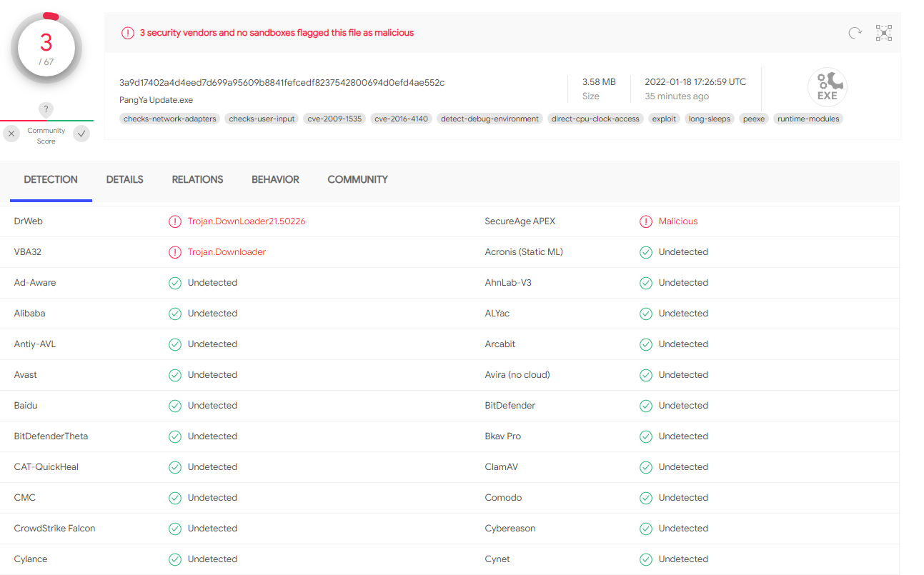Click the Arcabit undetected check icon

coord(646,344)
